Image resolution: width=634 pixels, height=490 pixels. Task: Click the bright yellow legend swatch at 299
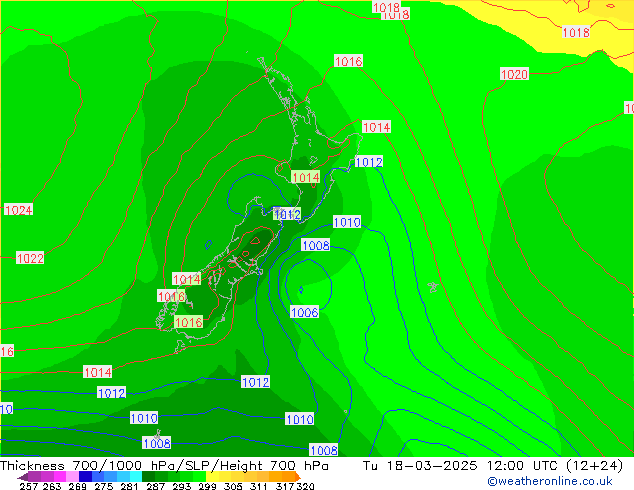pyautogui.click(x=212, y=477)
